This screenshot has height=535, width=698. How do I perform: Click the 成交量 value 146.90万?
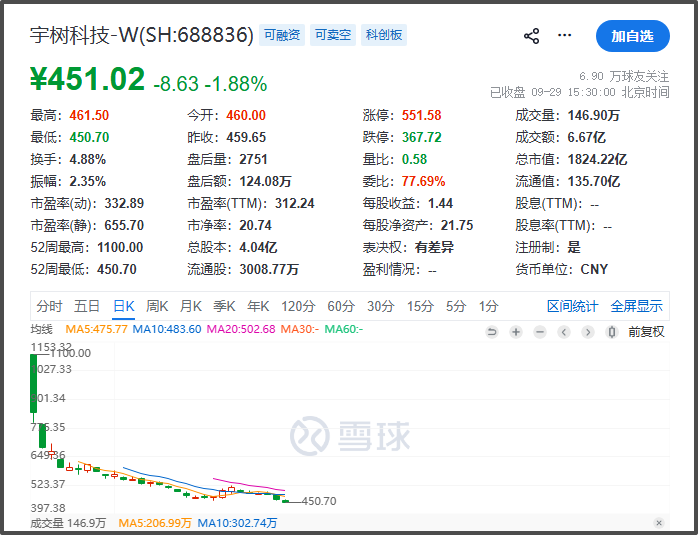[x=594, y=116]
